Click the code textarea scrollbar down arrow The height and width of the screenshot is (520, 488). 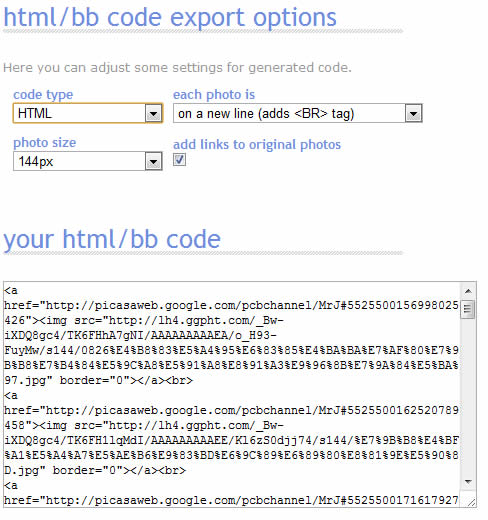point(468,481)
